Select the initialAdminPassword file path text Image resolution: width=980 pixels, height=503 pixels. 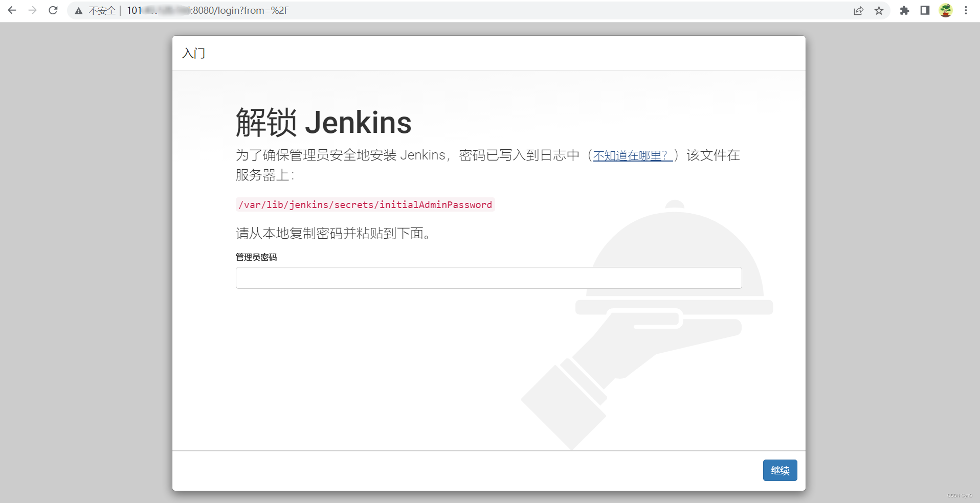coord(365,204)
